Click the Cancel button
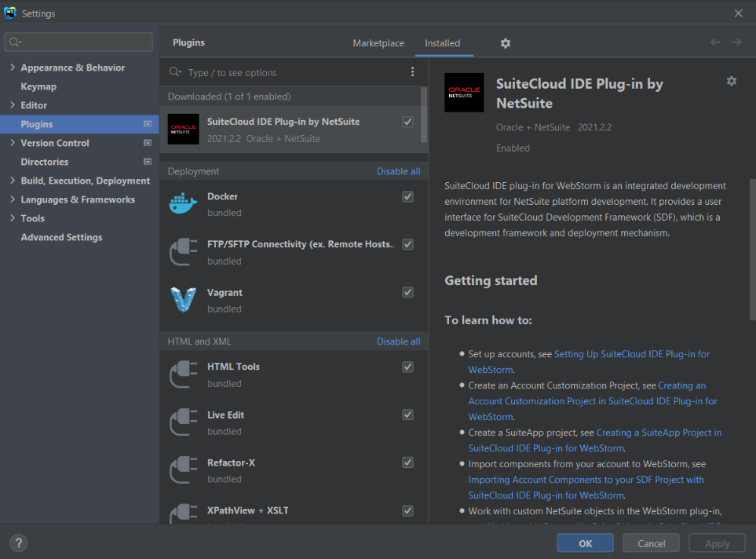Viewport: 756px width, 559px height. 652,543
